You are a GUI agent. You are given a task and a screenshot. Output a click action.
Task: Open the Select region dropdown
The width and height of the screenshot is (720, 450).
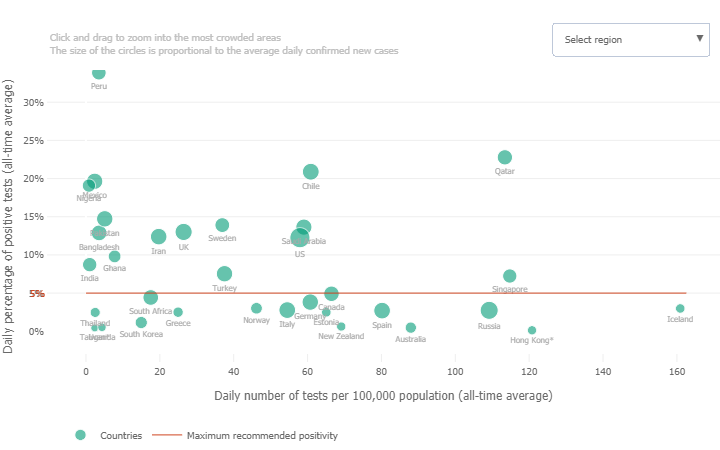[x=630, y=40]
